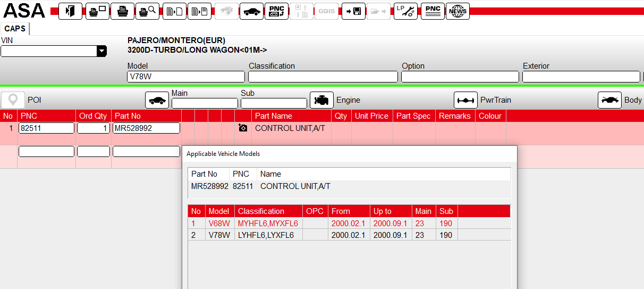Open print preview (printer with magnifier)
This screenshot has width=644, height=289.
point(148,11)
